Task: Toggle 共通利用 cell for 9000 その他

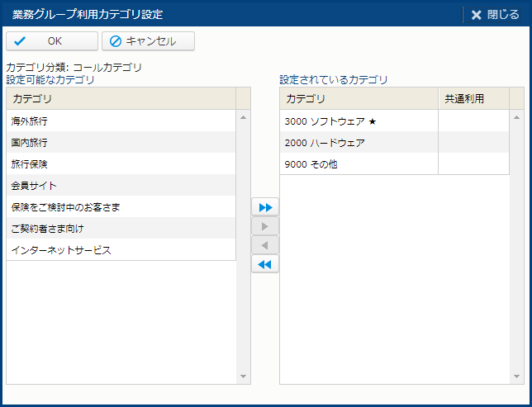Action: [x=473, y=163]
